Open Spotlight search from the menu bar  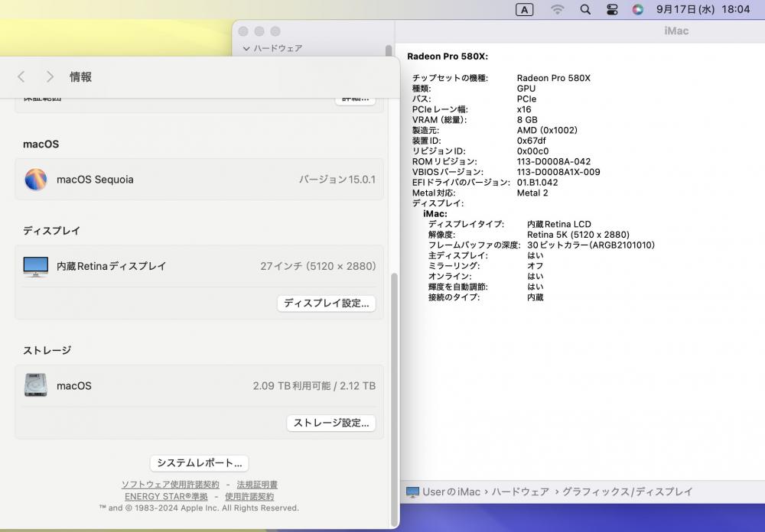point(585,9)
